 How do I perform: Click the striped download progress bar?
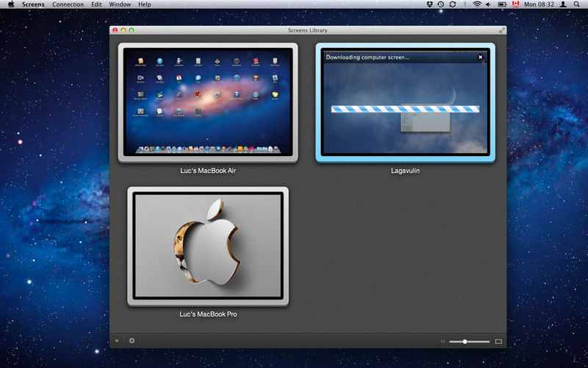406,109
